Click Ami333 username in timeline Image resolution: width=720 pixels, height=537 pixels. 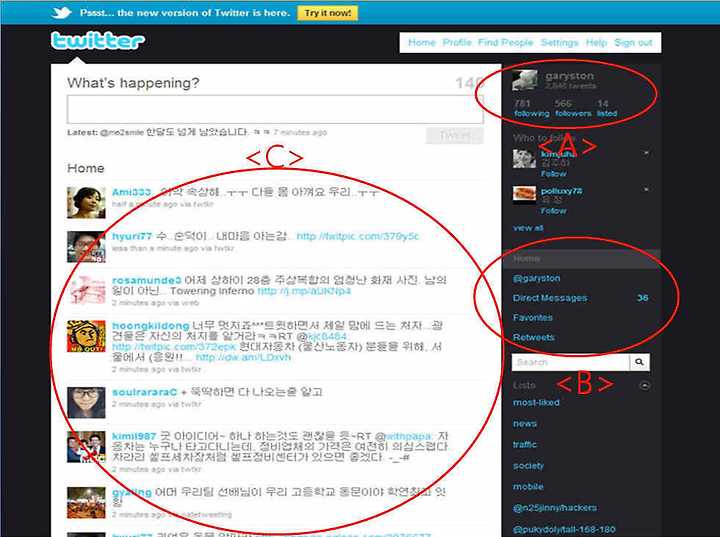(132, 192)
